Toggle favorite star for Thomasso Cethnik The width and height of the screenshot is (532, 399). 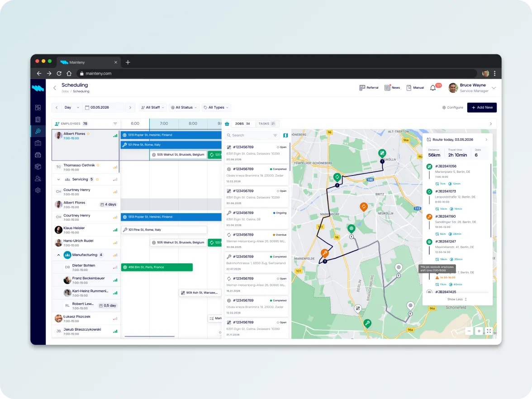pos(98,165)
